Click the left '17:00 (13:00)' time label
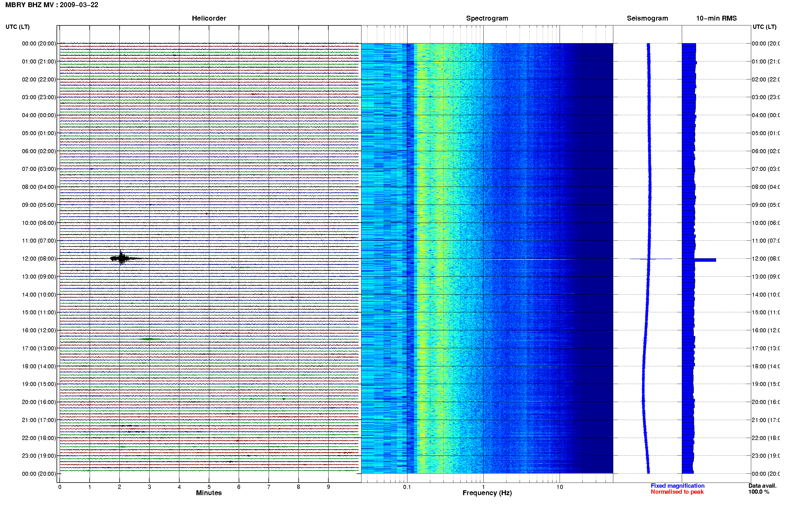Viewport: 812px width, 508px height. 39,348
